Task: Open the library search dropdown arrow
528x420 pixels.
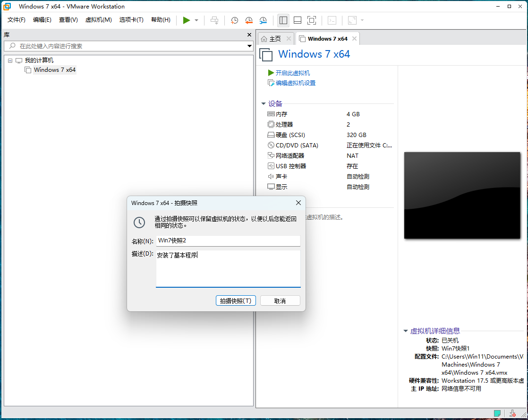Action: (x=249, y=46)
